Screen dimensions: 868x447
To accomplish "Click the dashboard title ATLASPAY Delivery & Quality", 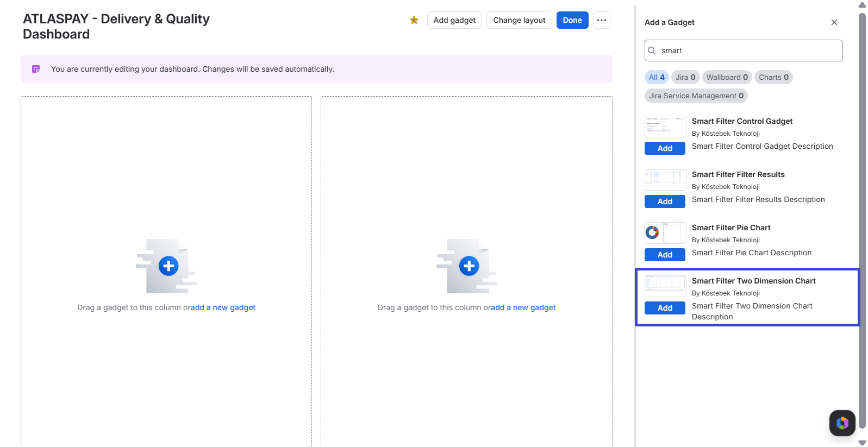I will pos(116,27).
